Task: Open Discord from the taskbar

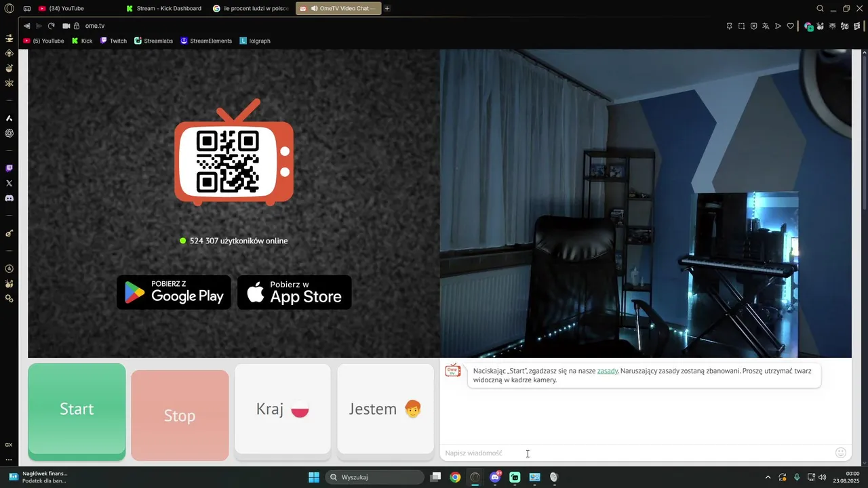Action: (495, 477)
